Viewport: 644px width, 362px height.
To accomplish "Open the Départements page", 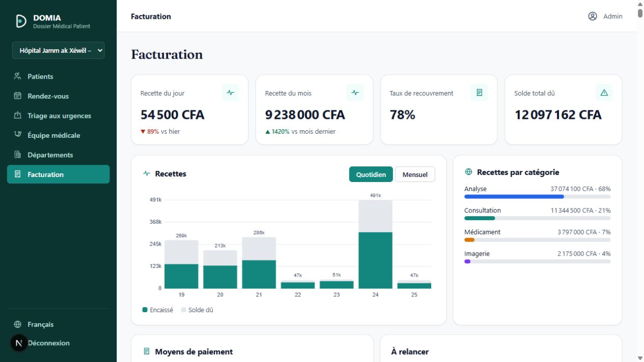I will (x=59, y=155).
